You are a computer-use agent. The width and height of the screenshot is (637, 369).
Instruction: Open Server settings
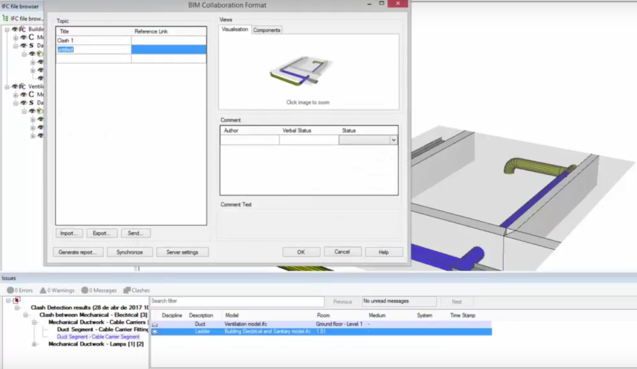point(182,252)
